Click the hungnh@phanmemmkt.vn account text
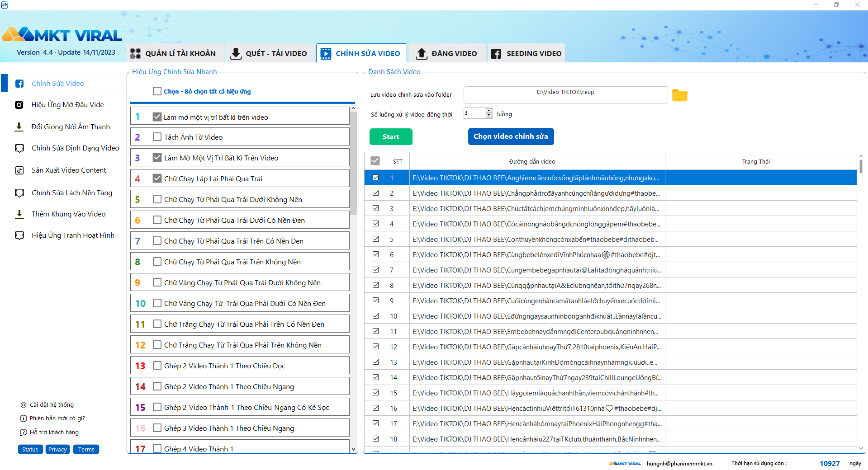Image resolution: width=868 pixels, height=470 pixels. (679, 464)
